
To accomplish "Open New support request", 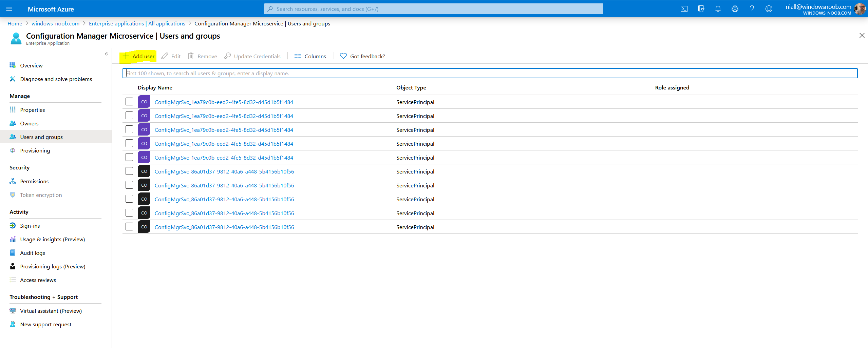I will (x=45, y=324).
